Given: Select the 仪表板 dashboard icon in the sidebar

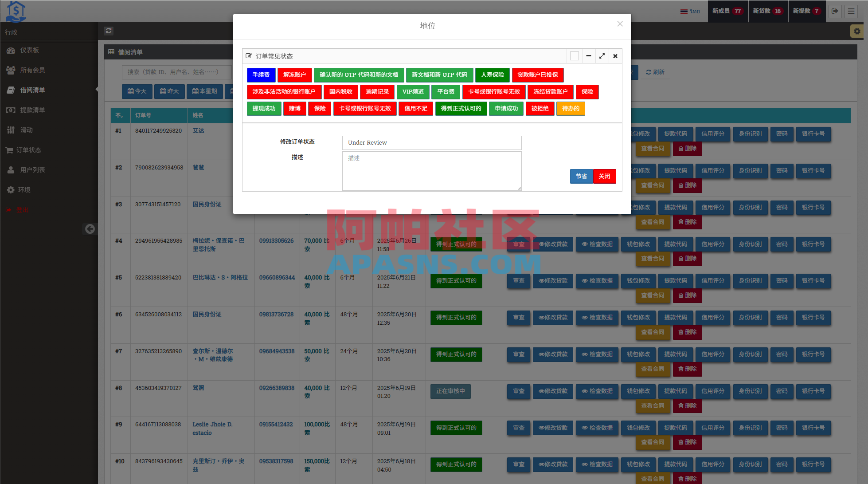Looking at the screenshot, I should pyautogui.click(x=11, y=50).
